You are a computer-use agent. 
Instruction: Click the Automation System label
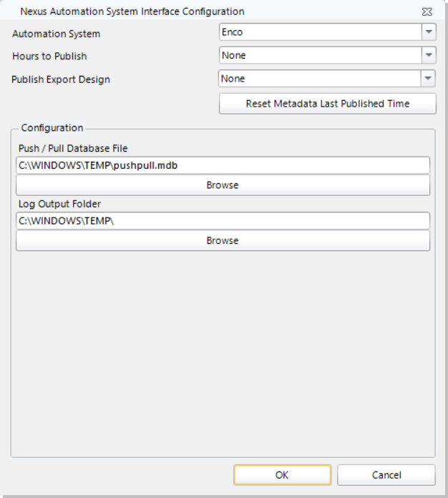tap(57, 34)
